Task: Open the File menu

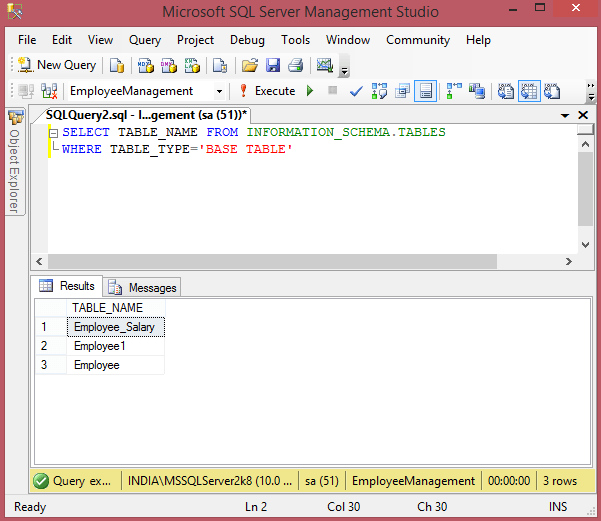Action: pos(27,40)
